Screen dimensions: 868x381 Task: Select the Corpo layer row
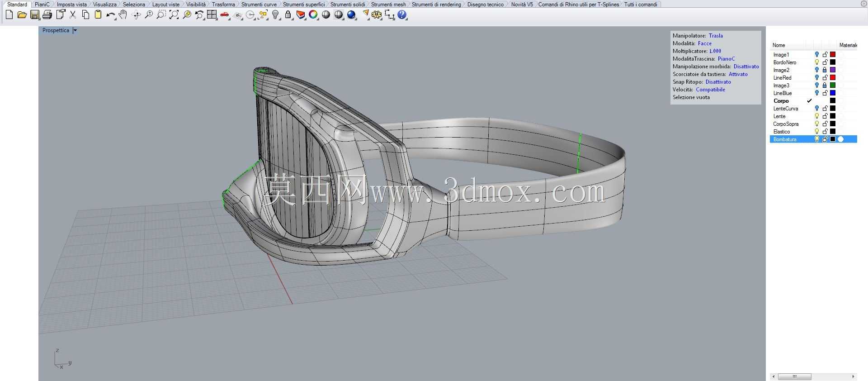(813, 101)
